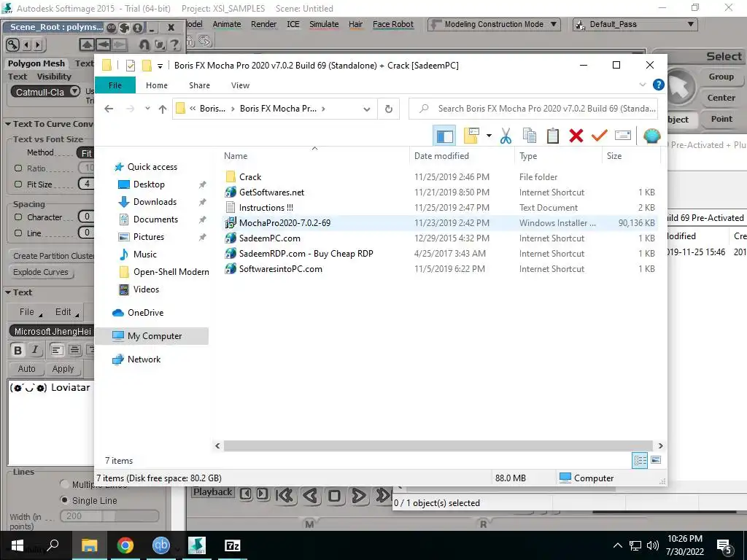
Task: Click the recycle view icon in property editor title
Action: point(124,28)
